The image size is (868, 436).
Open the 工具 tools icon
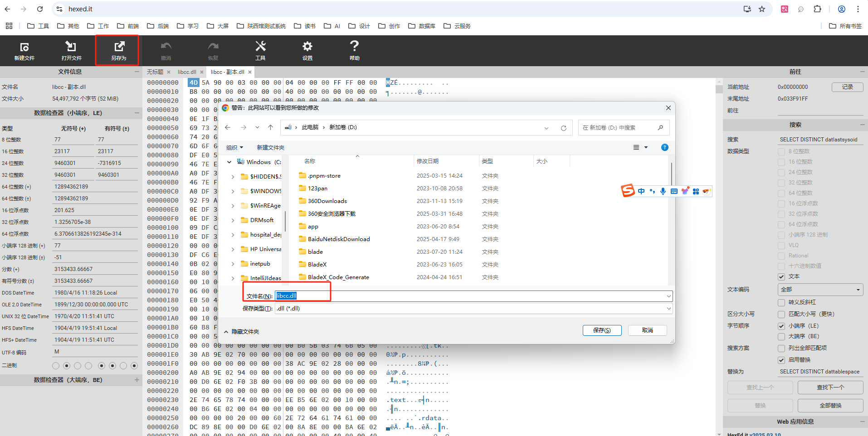(261, 50)
